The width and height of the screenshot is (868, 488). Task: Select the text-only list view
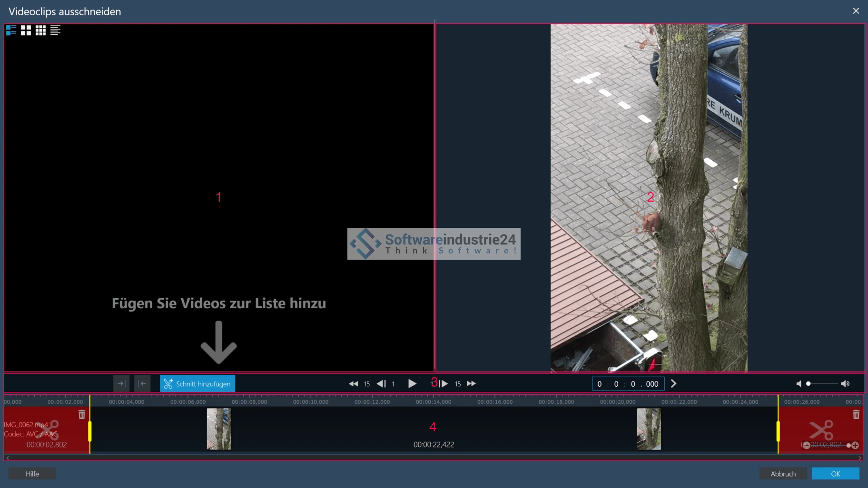point(55,30)
